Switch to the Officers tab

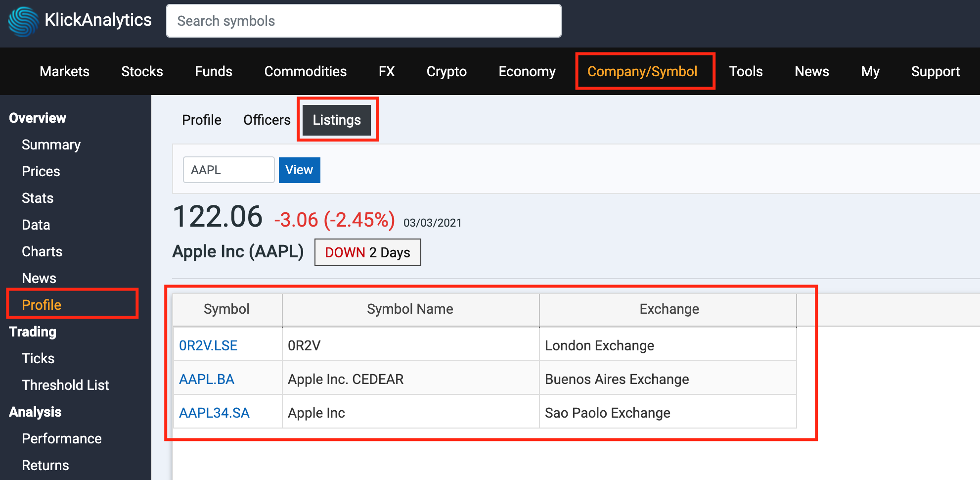tap(267, 120)
